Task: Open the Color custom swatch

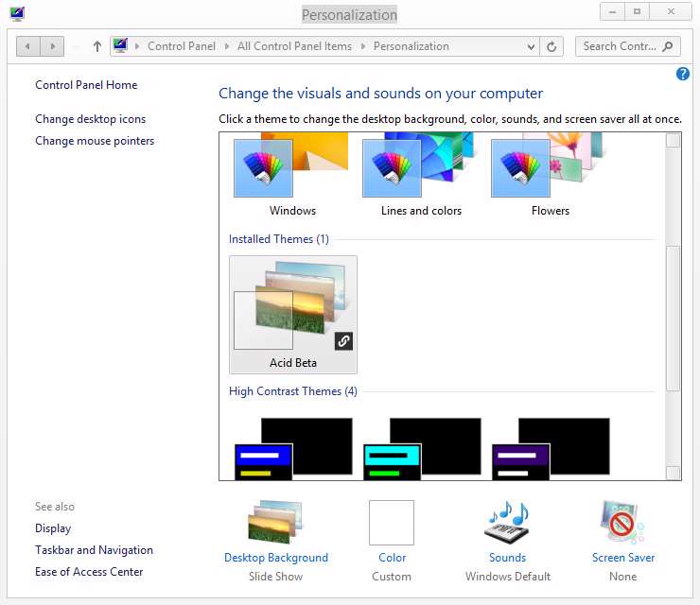Action: point(392,523)
